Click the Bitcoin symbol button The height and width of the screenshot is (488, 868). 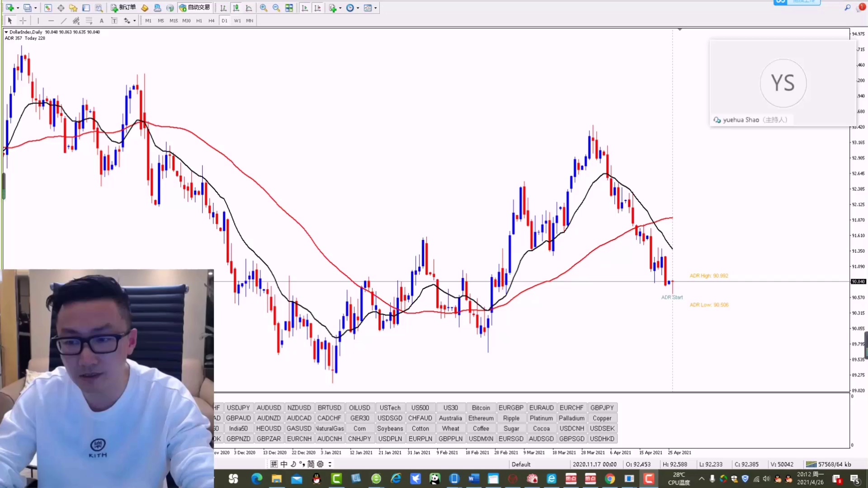point(481,408)
